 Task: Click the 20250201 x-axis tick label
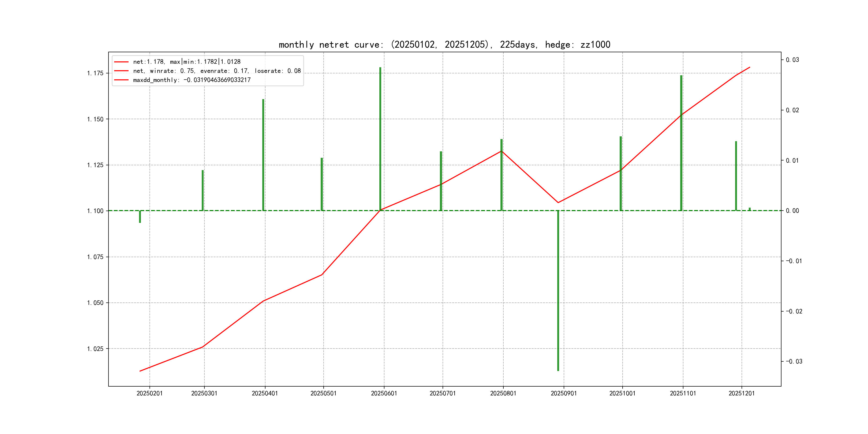click(x=149, y=393)
